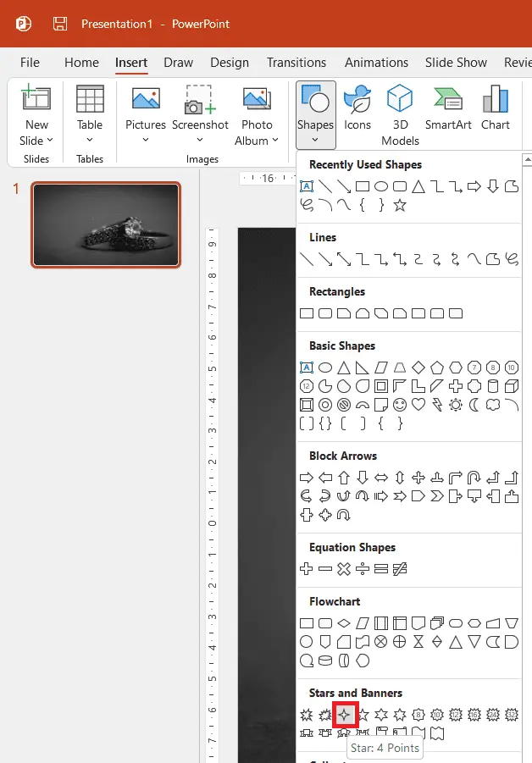Screen dimensions: 532x763
Task: Open the File tab
Action: pyautogui.click(x=30, y=63)
